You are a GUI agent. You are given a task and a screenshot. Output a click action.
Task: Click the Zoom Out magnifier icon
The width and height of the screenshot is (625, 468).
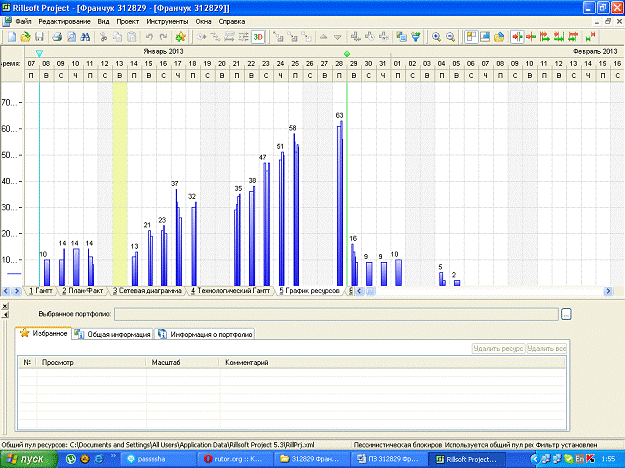(450, 36)
